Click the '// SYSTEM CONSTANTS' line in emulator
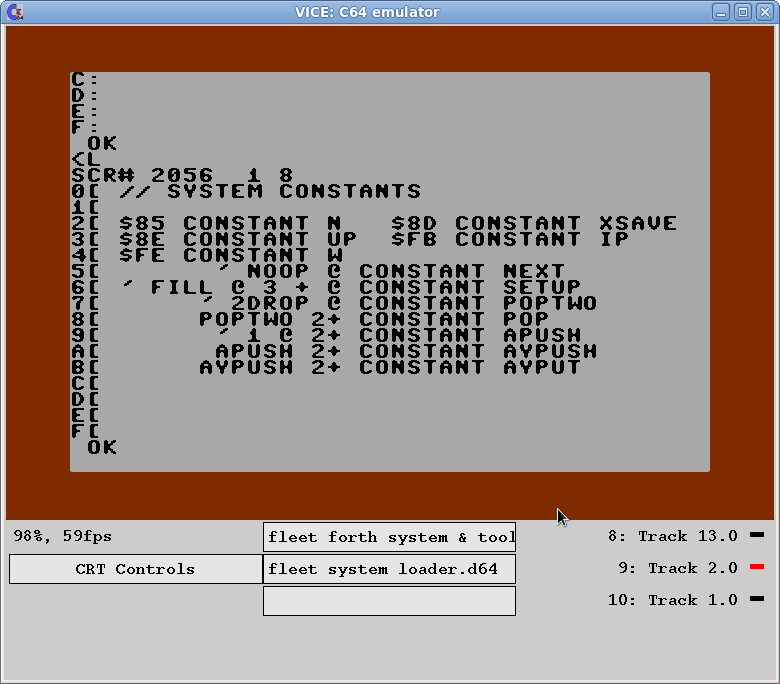Screen dimensions: 780x684 [270, 191]
